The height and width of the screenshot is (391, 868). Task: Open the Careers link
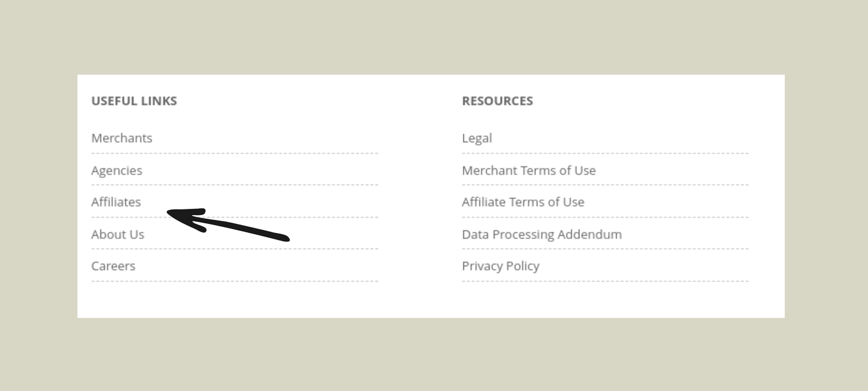(x=113, y=266)
